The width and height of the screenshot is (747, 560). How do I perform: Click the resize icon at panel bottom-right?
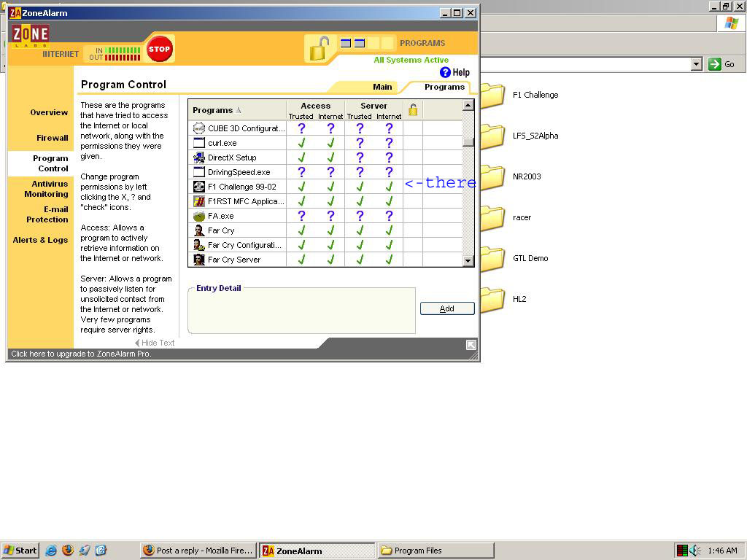pos(471,345)
